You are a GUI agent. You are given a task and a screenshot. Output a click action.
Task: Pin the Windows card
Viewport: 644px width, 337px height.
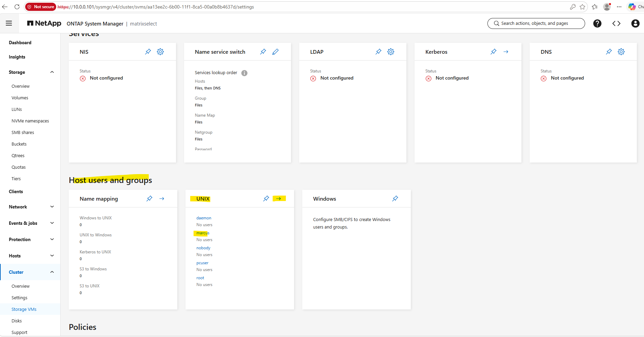(x=395, y=199)
